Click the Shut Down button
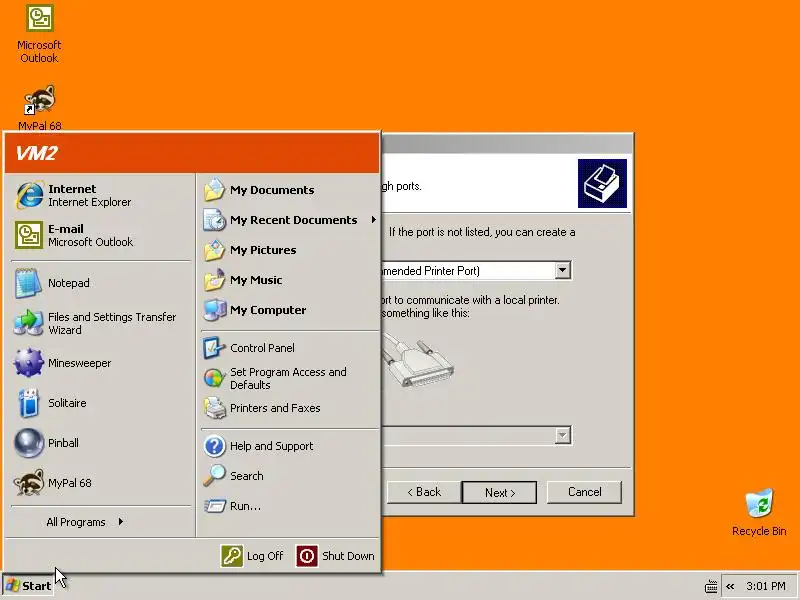 335,556
